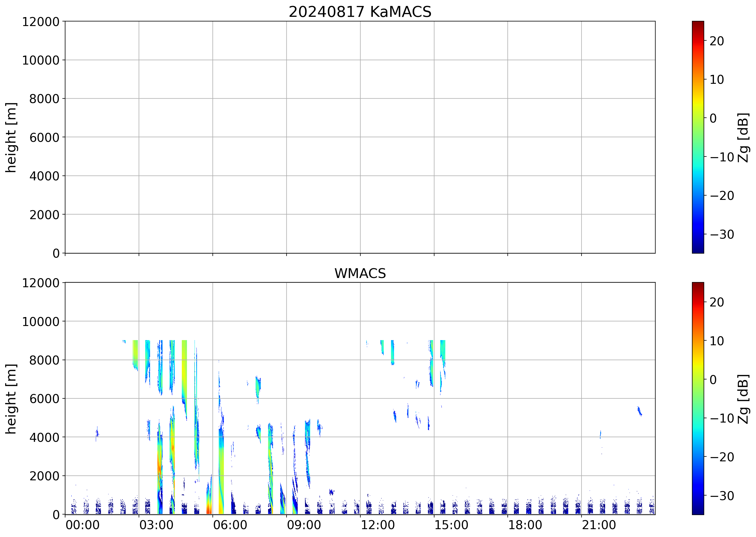Click the 21:00 time axis tick label
Screen dimensions: 756x537
tap(599, 525)
